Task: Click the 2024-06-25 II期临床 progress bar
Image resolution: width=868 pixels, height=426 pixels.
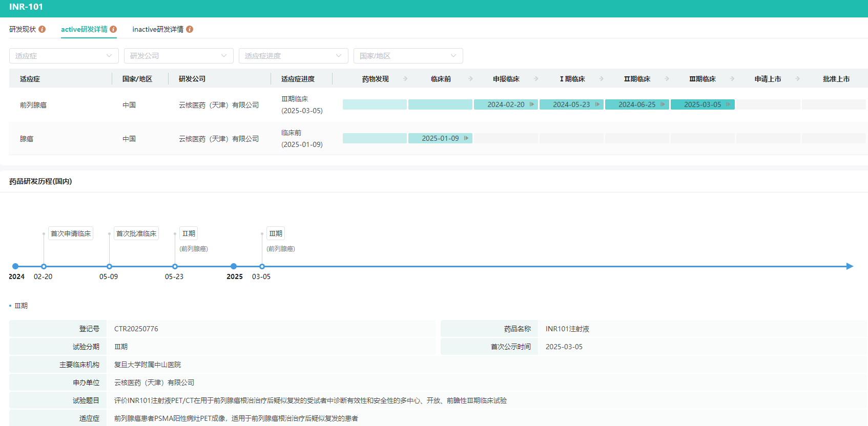Action: [x=637, y=104]
